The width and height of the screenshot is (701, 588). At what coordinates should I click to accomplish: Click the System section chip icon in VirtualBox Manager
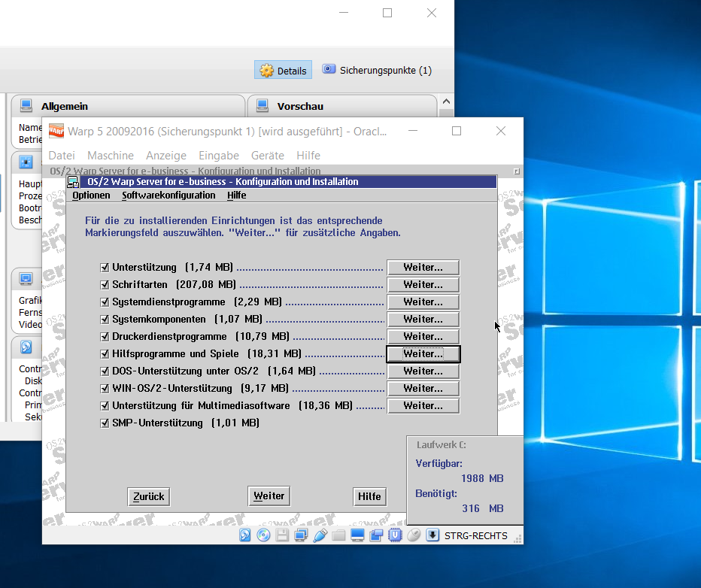pos(26,162)
